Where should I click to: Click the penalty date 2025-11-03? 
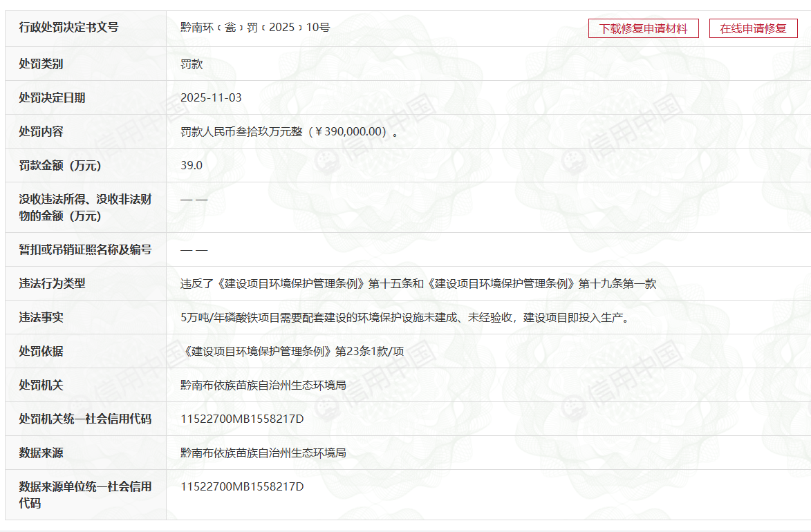(211, 97)
